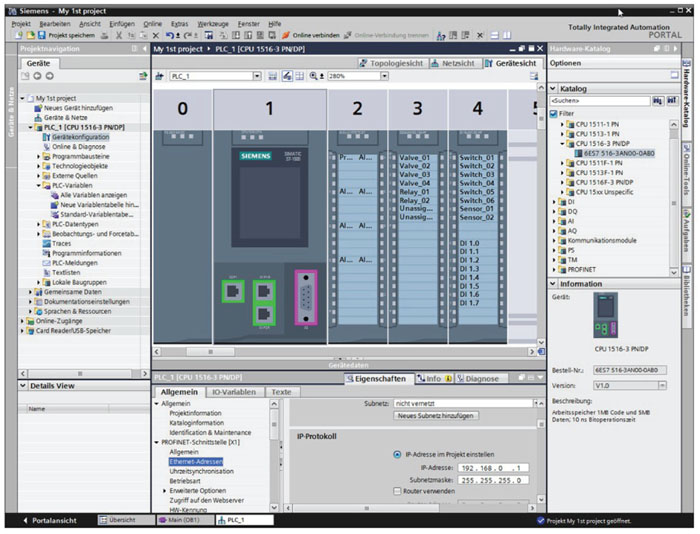Screen dimensions: 700x534
Task: Switch to the Netzsicht tab
Action: coord(455,62)
